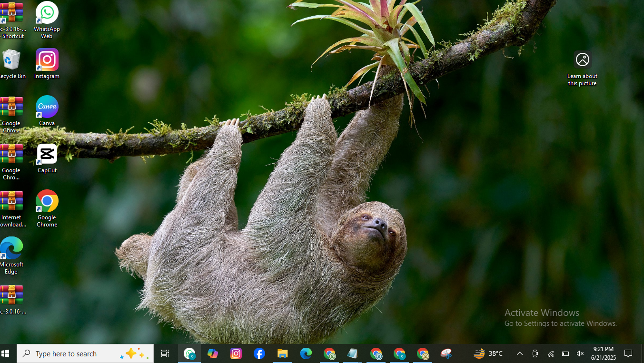Click the Notepad icon in the taskbar
644x363 pixels.
click(x=353, y=353)
